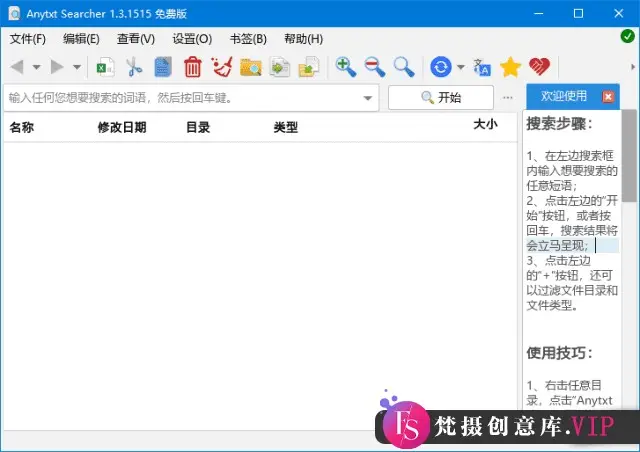This screenshot has height=452, width=640.
Task: Click the 开始 search button
Action: pyautogui.click(x=441, y=98)
